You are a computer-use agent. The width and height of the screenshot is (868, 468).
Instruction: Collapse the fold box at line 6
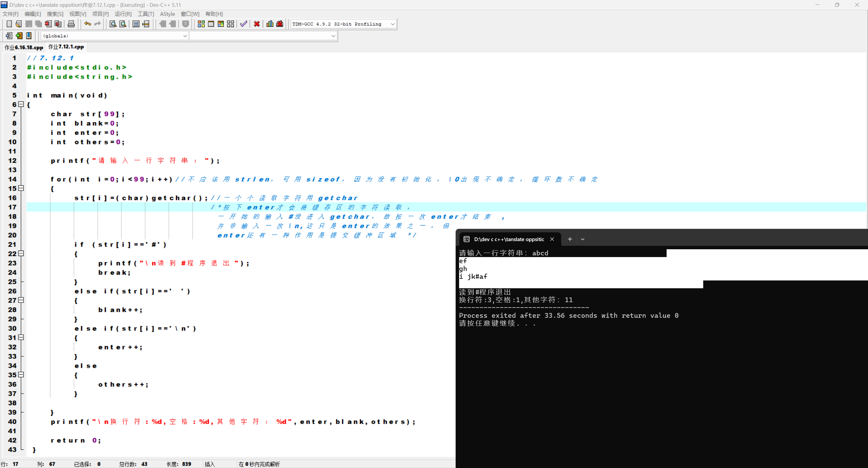click(21, 104)
